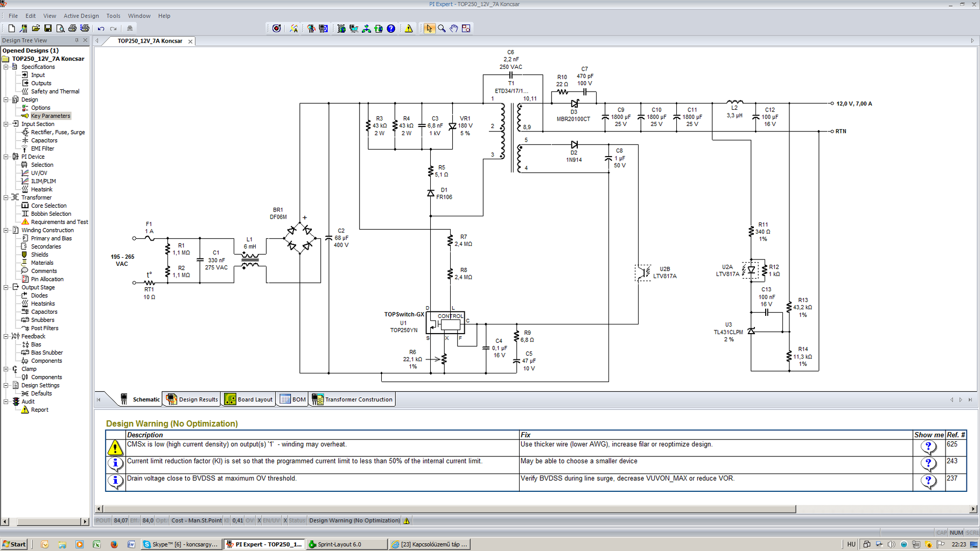Click the TOPSwitch-GX U1 component in schematic
980x551 pixels.
[445, 323]
